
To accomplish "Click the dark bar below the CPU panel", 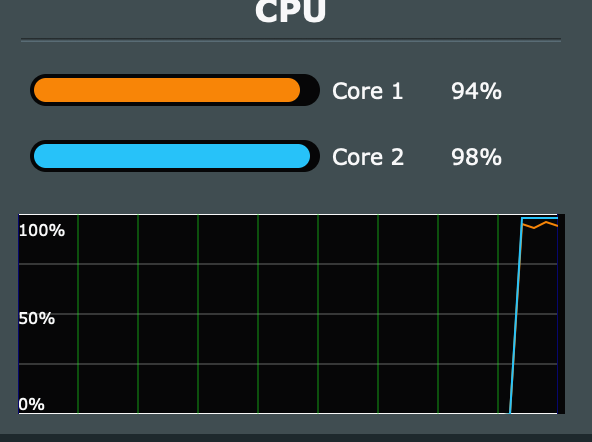I will tap(296, 438).
